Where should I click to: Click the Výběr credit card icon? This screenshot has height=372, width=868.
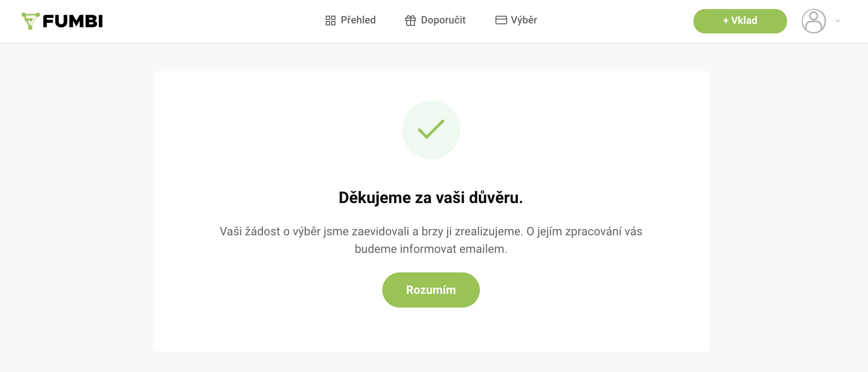pos(501,20)
